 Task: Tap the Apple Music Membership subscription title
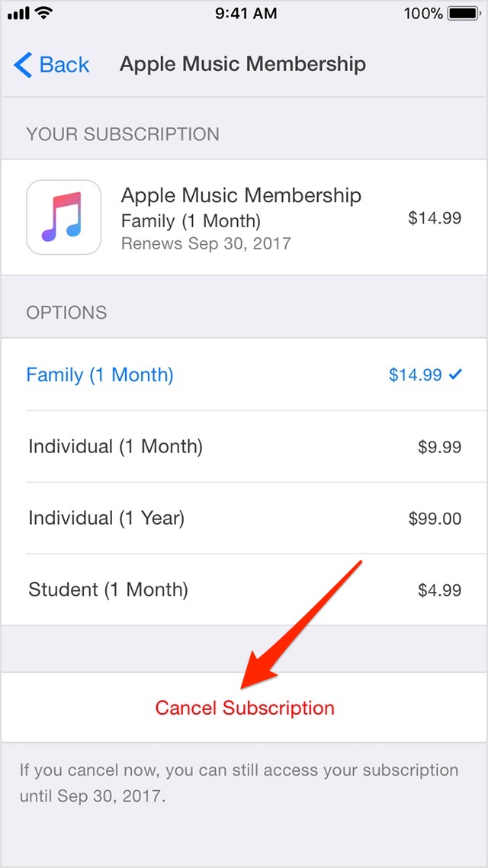tap(241, 195)
